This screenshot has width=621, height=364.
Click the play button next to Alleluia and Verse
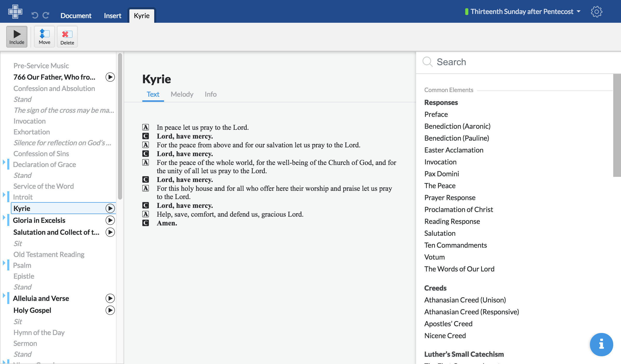click(x=110, y=298)
